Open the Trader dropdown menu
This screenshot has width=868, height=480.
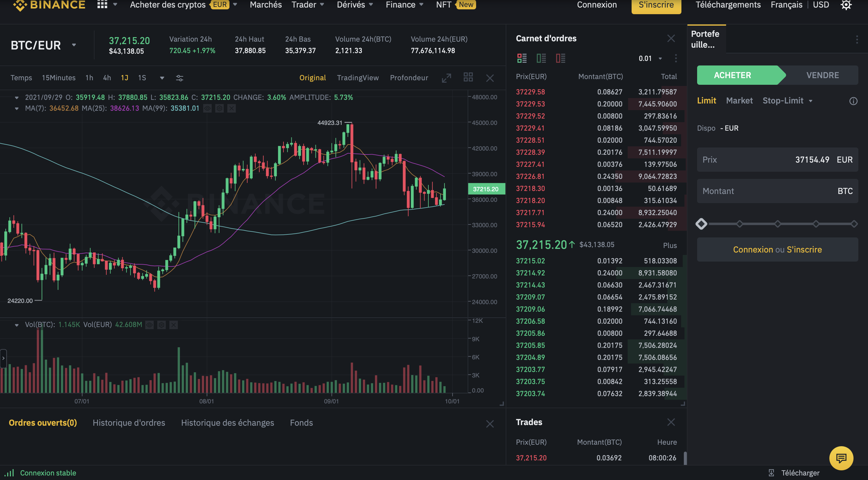(308, 5)
